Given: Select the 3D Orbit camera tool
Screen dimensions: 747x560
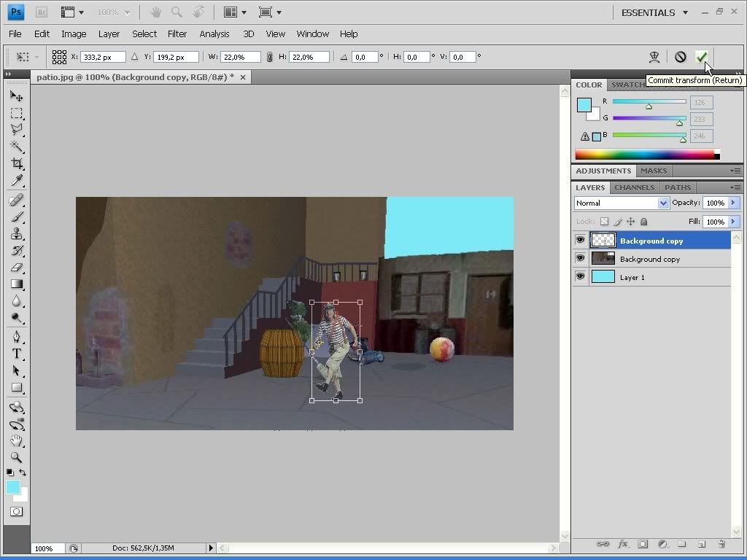Looking at the screenshot, I should pos(16,424).
